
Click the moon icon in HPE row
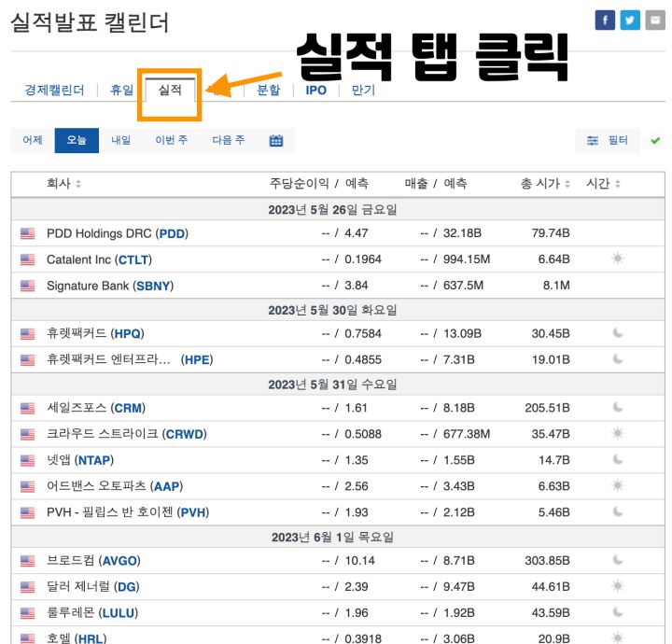pyautogui.click(x=618, y=359)
